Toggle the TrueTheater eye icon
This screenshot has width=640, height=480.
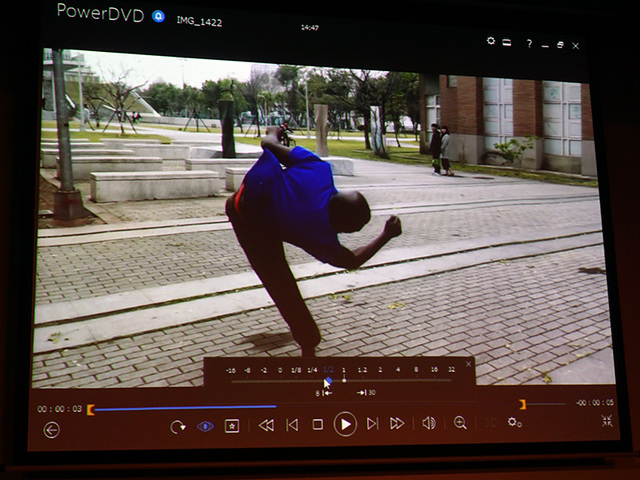click(205, 426)
